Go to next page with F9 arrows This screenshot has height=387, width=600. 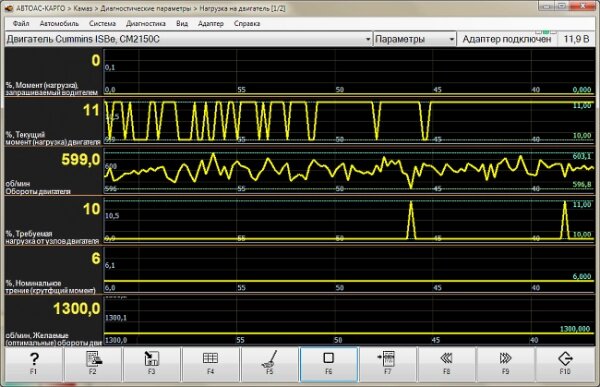coord(505,364)
